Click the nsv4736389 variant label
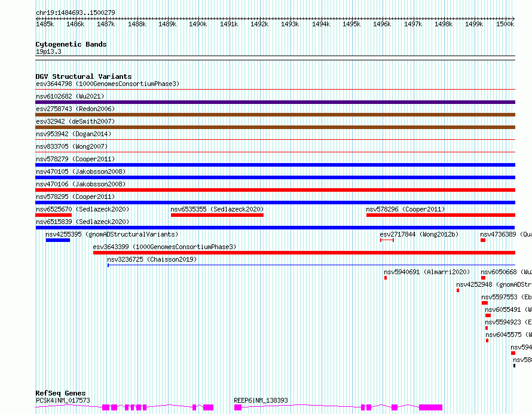 (x=506, y=234)
